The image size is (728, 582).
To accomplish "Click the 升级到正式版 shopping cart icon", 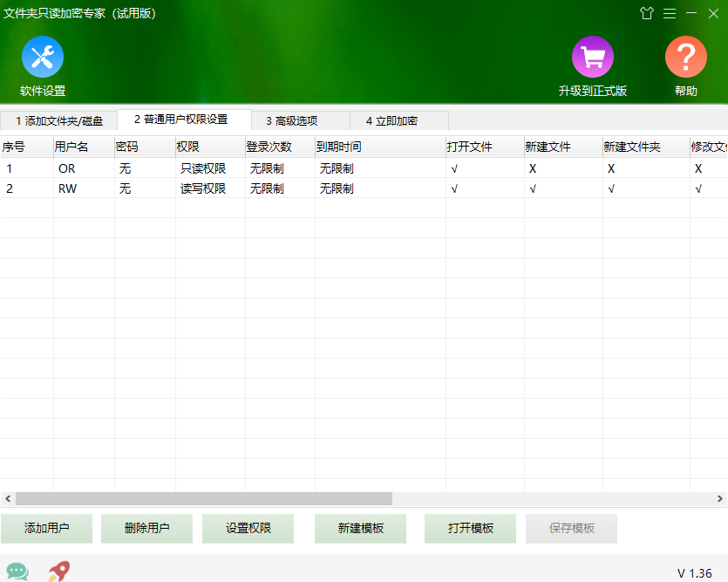I will pyautogui.click(x=593, y=57).
